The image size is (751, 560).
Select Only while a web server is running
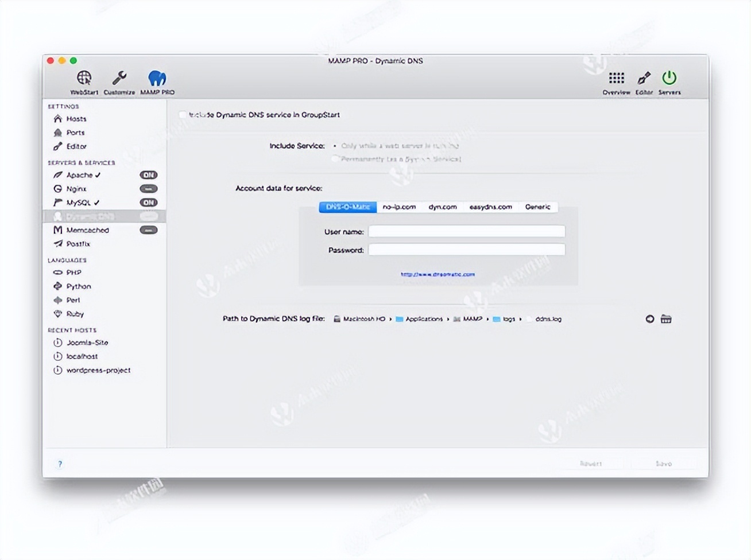coord(335,146)
